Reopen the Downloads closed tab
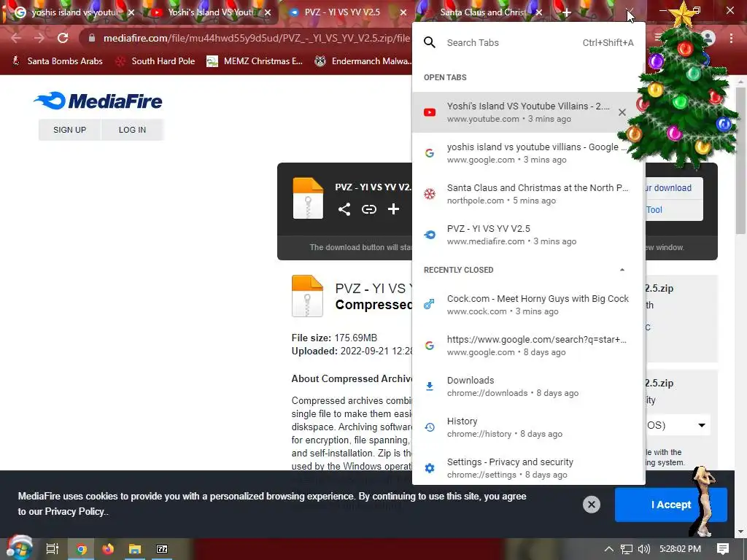This screenshot has width=747, height=560. tap(529, 386)
